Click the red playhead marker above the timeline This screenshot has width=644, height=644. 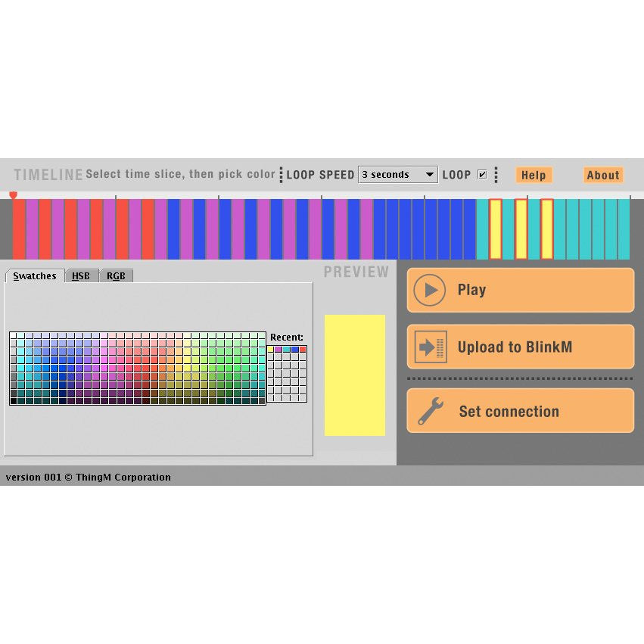[14, 195]
